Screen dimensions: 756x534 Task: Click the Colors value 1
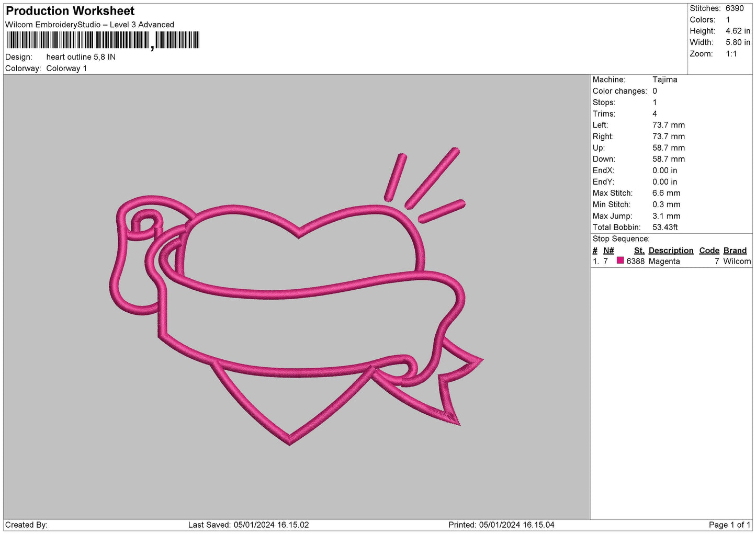click(728, 20)
